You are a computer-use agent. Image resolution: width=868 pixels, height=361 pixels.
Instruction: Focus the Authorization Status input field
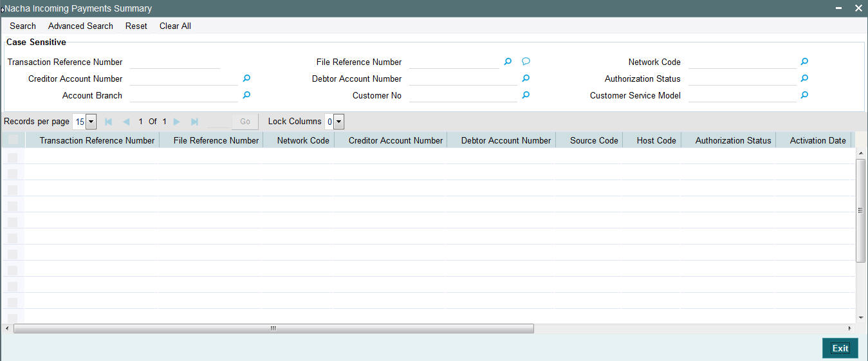click(743, 79)
